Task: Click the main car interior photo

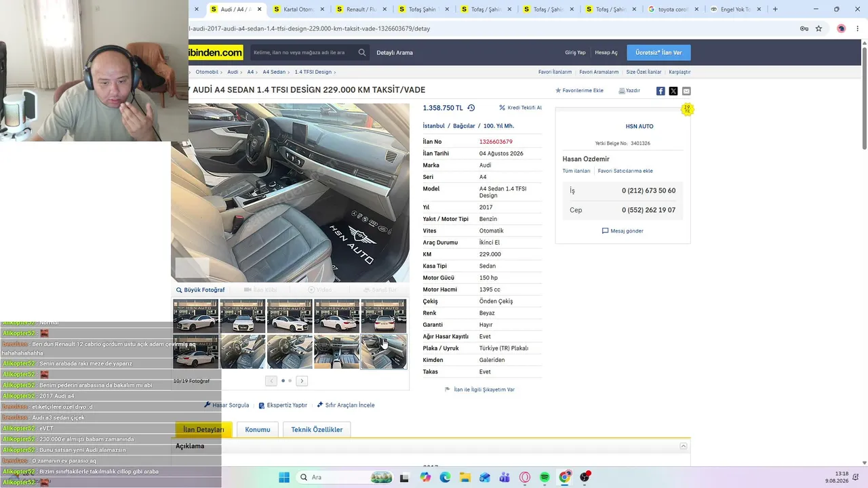Action: [x=290, y=192]
